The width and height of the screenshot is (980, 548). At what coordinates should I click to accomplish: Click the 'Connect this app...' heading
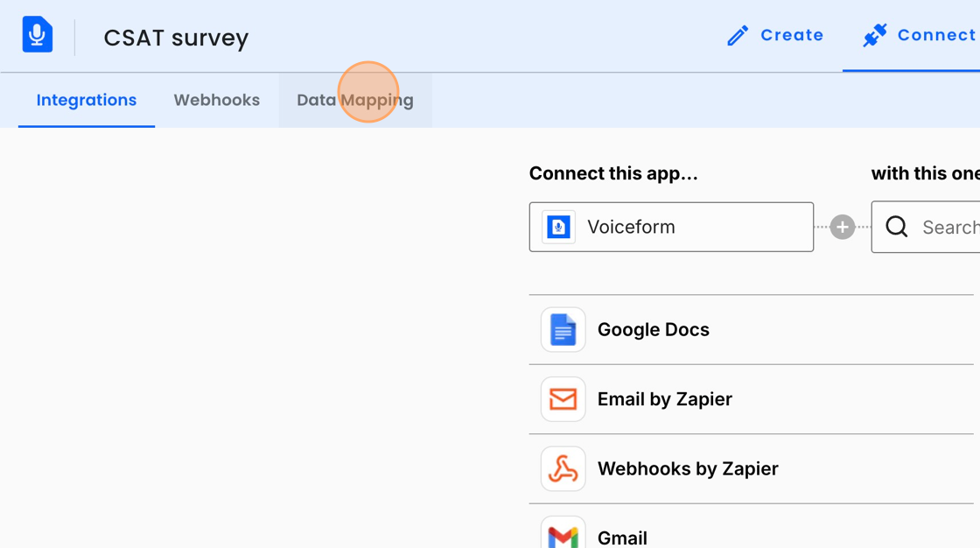click(613, 174)
